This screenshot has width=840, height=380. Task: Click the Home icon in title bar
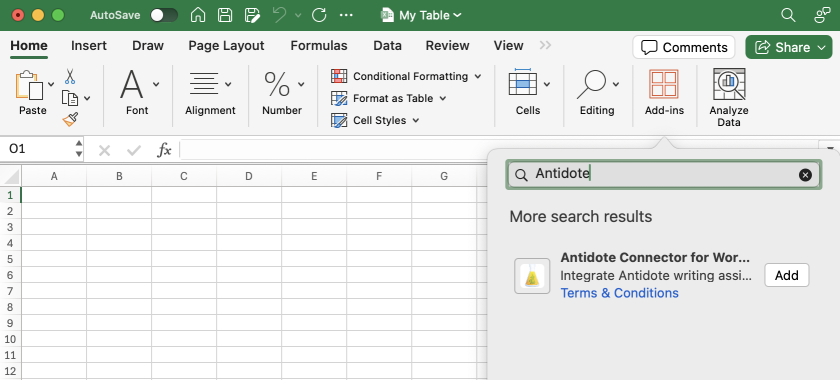198,15
